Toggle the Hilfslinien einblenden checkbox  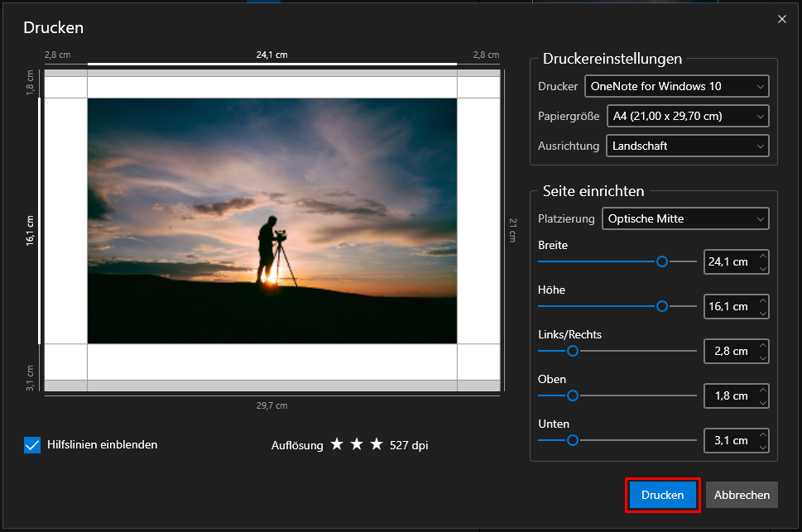(x=32, y=445)
